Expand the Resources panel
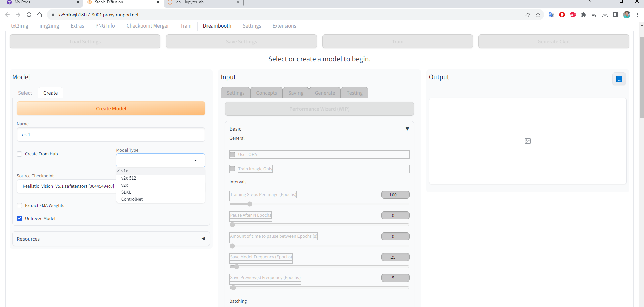This screenshot has width=644, height=307. click(203, 238)
